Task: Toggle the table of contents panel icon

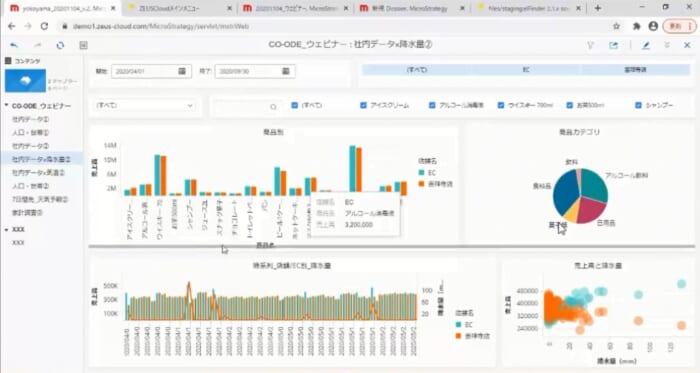Action: tap(83, 45)
